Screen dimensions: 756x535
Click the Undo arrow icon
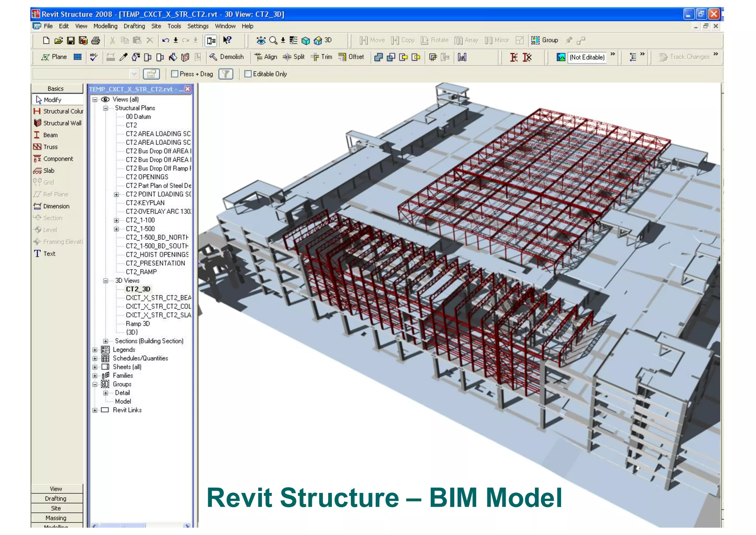click(x=166, y=40)
